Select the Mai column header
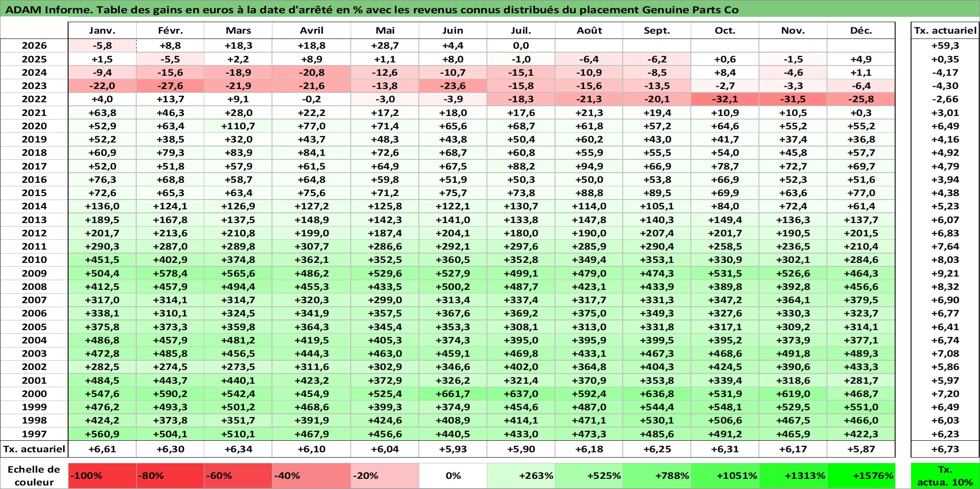 385,31
